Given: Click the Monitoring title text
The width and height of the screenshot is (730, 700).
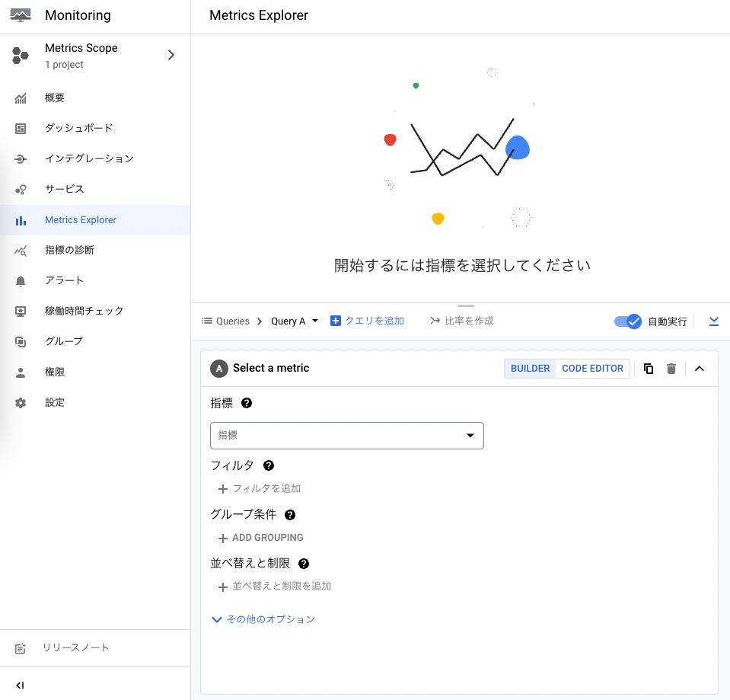Looking at the screenshot, I should coord(78,15).
